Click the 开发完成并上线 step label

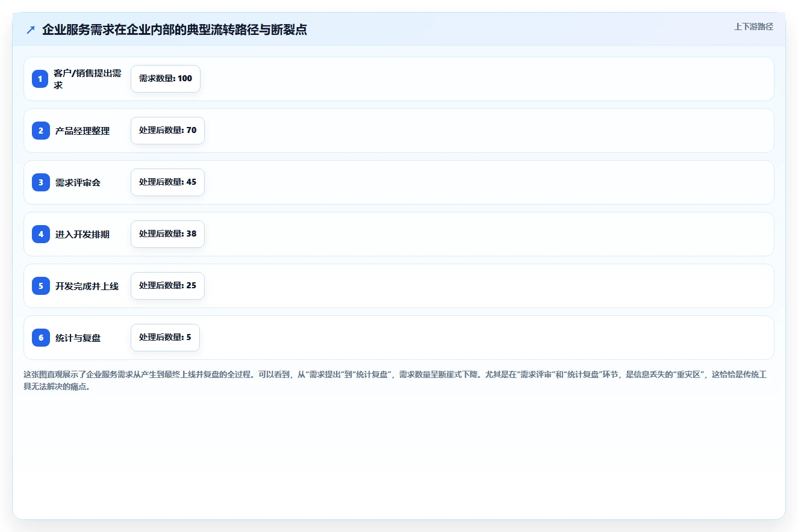click(x=87, y=286)
